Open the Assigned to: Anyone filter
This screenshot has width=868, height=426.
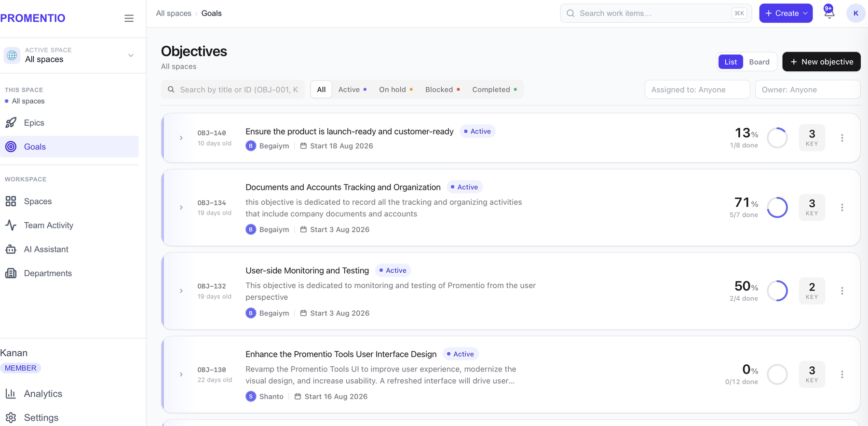(697, 90)
